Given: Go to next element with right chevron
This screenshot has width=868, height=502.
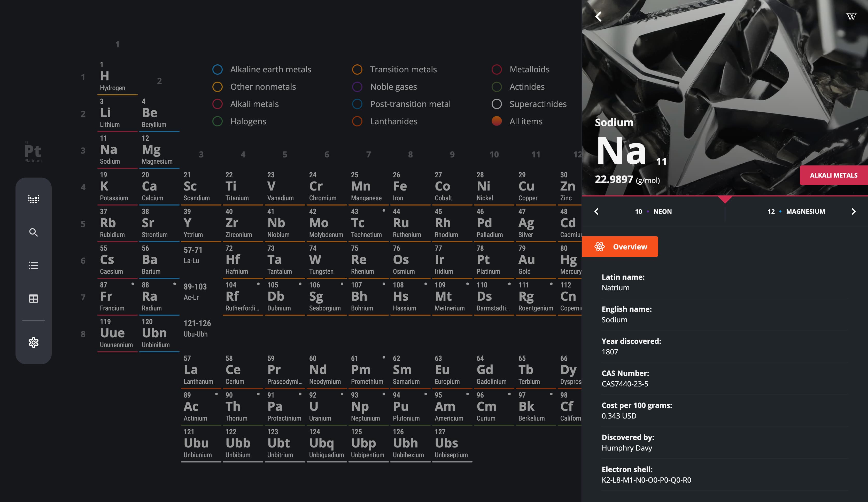Looking at the screenshot, I should point(853,211).
